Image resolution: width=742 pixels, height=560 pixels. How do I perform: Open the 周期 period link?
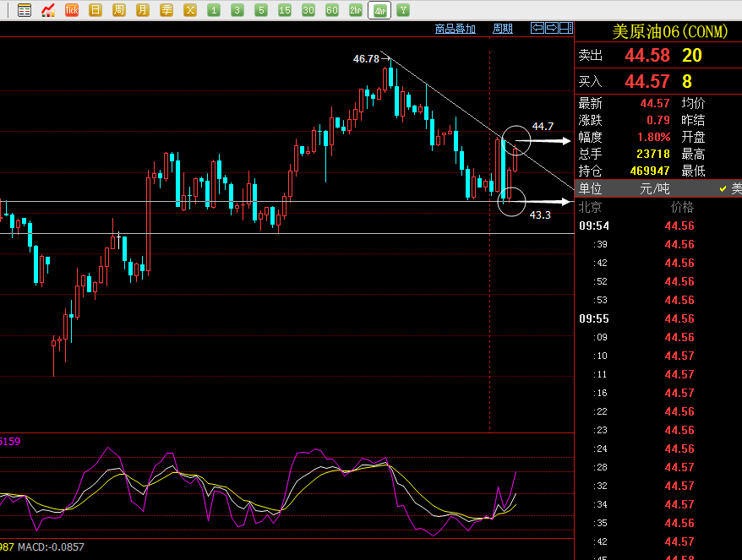point(503,29)
